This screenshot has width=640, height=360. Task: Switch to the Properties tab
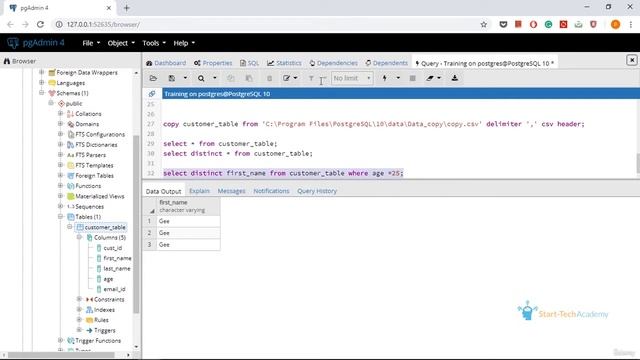click(213, 63)
